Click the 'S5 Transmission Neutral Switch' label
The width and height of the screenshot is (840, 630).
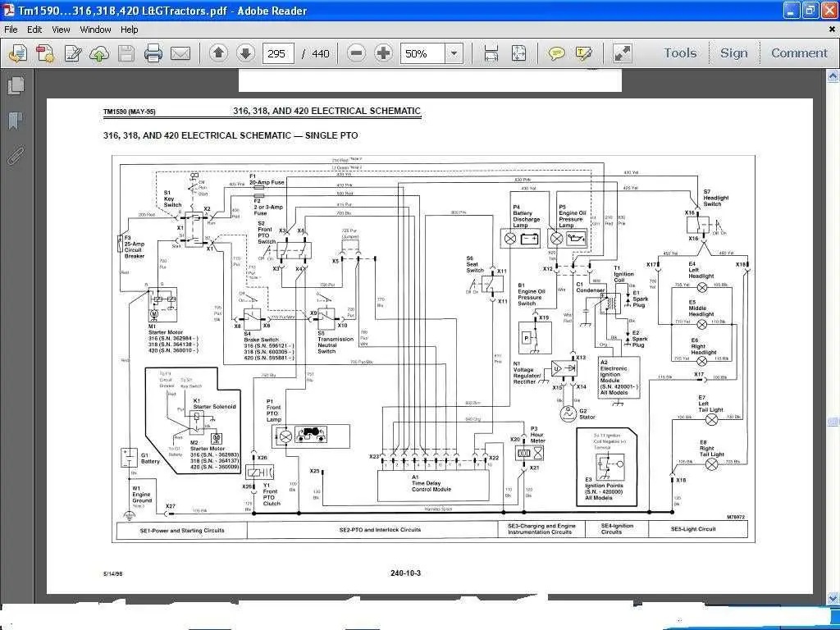[x=336, y=342]
